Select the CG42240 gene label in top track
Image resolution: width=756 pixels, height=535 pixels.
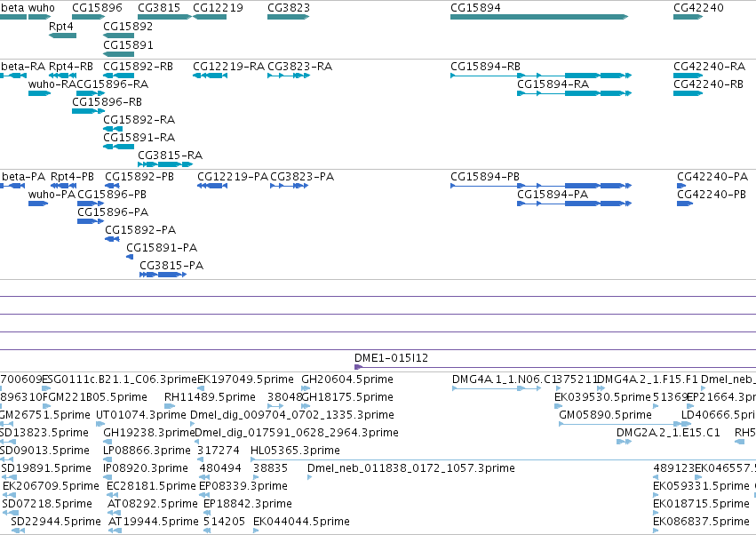tap(698, 8)
